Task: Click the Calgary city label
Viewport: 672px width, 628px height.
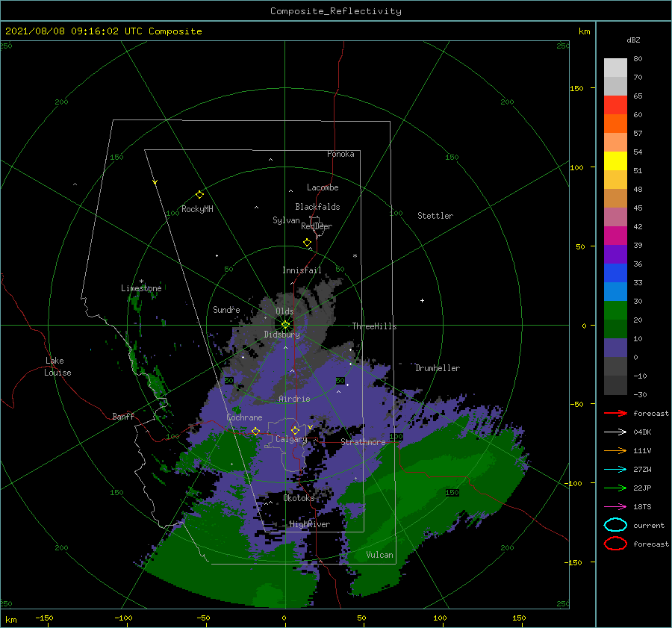Action: pos(291,439)
